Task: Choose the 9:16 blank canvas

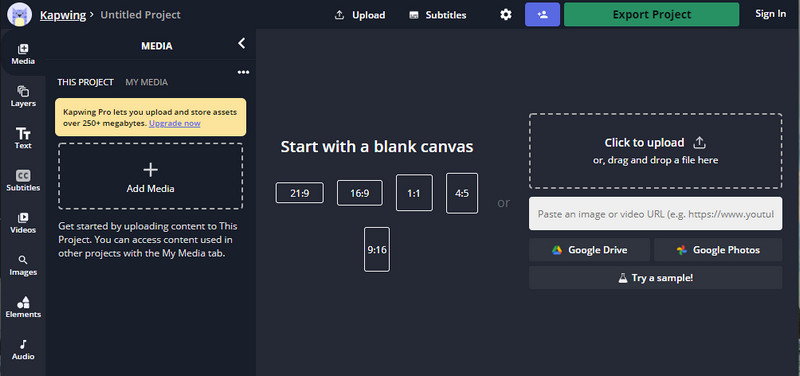Action: (377, 249)
